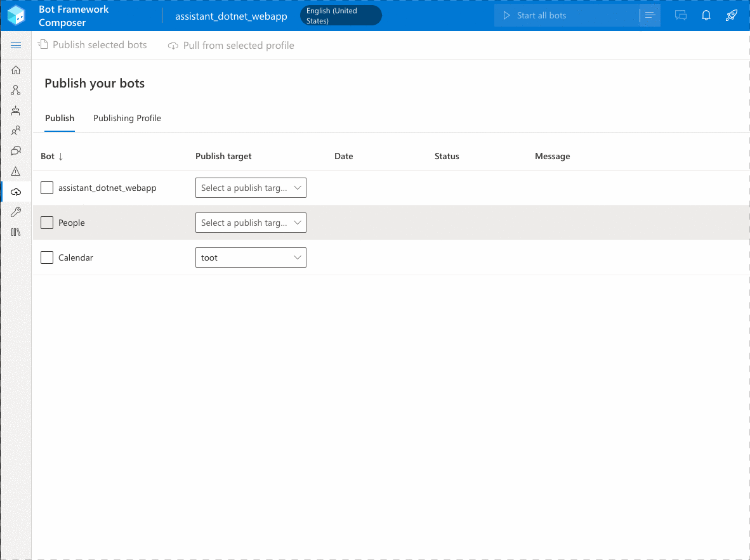Switch to the Publishing Profile tab
The width and height of the screenshot is (750, 560).
coord(128,118)
